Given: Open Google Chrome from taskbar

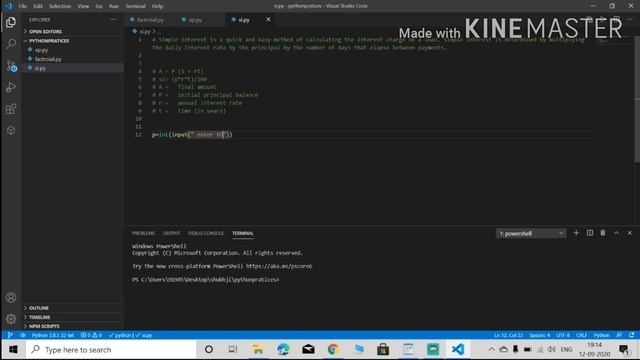Looking at the screenshot, I should (x=333, y=350).
